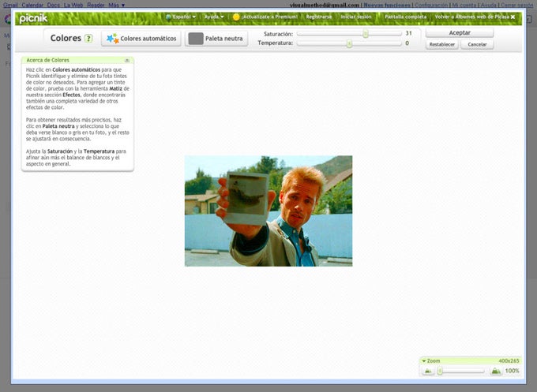Open the Ayuda dropdown menu
This screenshot has height=392, width=537.
(x=214, y=17)
